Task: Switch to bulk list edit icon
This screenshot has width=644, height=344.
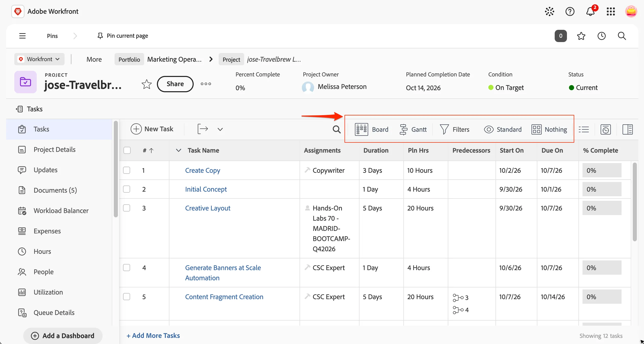Action: coord(584,129)
